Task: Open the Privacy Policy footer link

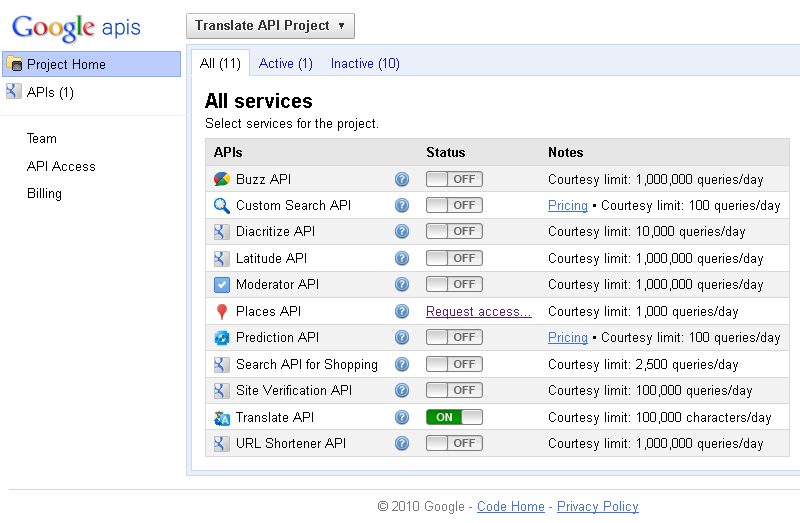Action: tap(597, 506)
